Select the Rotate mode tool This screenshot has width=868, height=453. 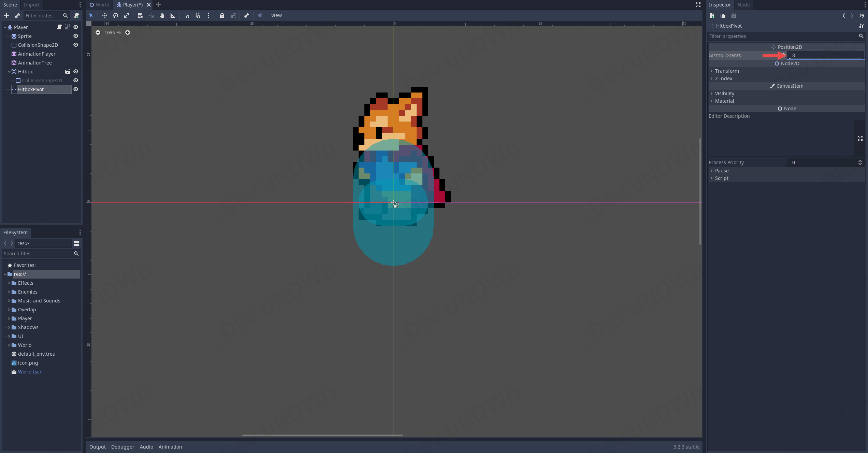click(x=116, y=15)
